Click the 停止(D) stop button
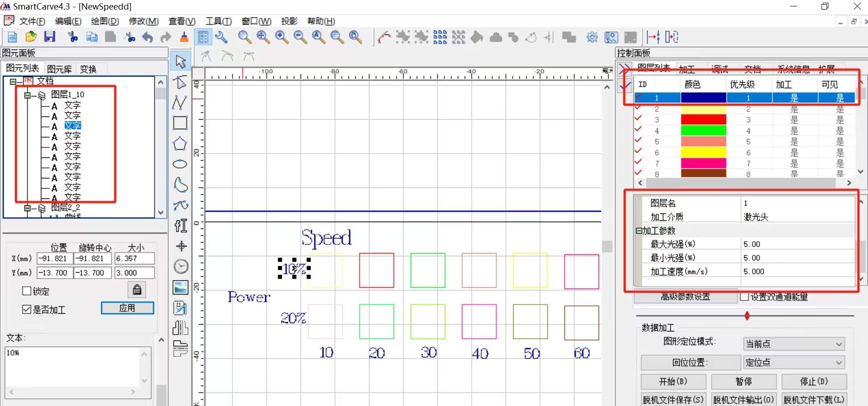 (x=814, y=381)
